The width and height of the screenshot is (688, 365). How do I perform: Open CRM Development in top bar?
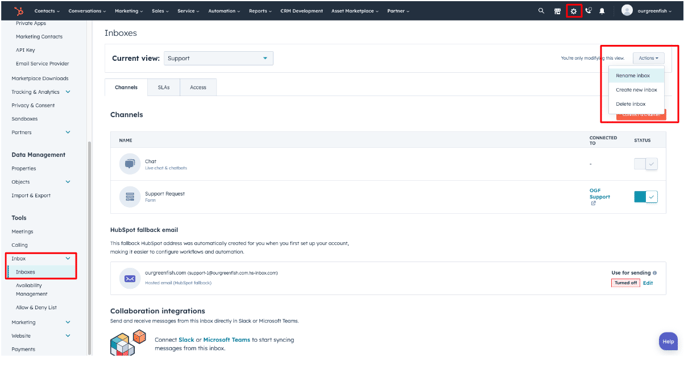coord(301,11)
